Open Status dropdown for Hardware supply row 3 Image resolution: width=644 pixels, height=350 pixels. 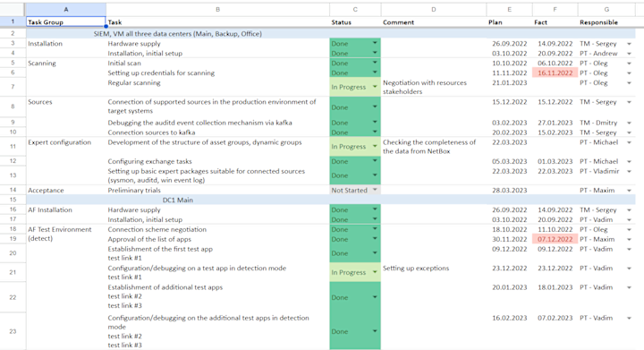click(x=375, y=43)
